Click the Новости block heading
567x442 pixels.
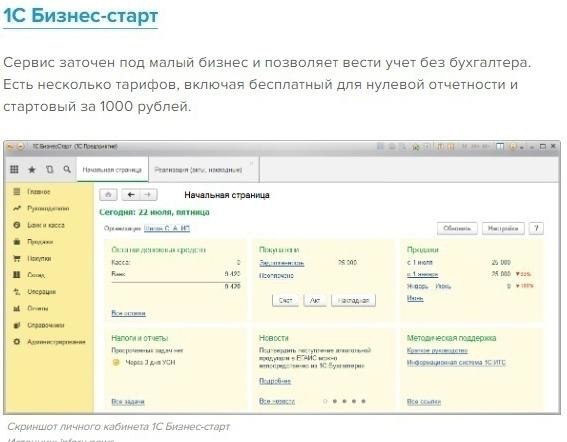coord(274,338)
